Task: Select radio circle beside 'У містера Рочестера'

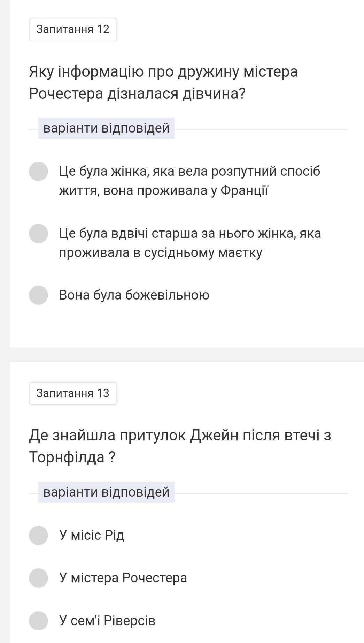Action: pos(38,578)
